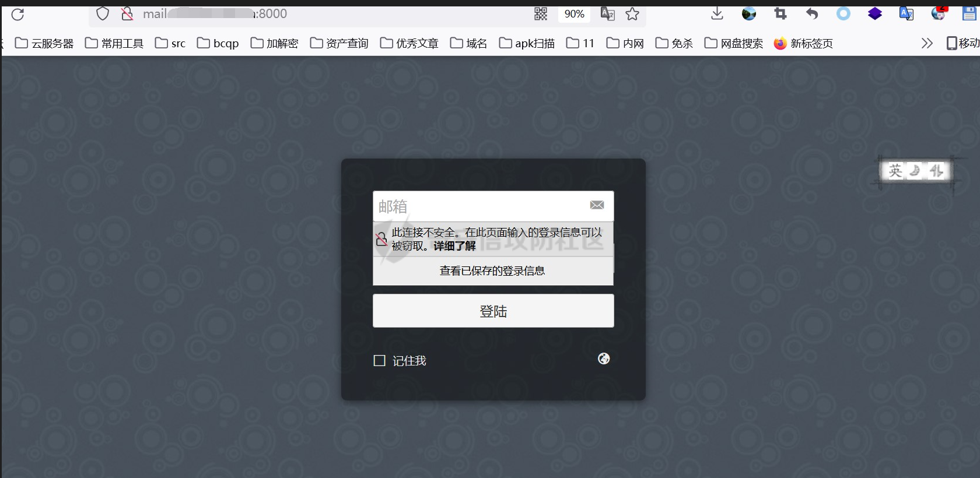Toggle the IME 英 language mode indicator

(895, 171)
